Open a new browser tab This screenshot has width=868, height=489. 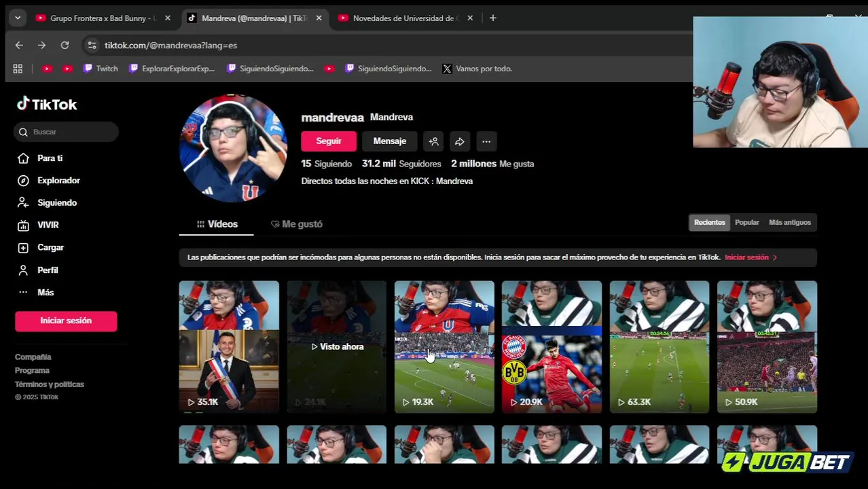point(493,18)
